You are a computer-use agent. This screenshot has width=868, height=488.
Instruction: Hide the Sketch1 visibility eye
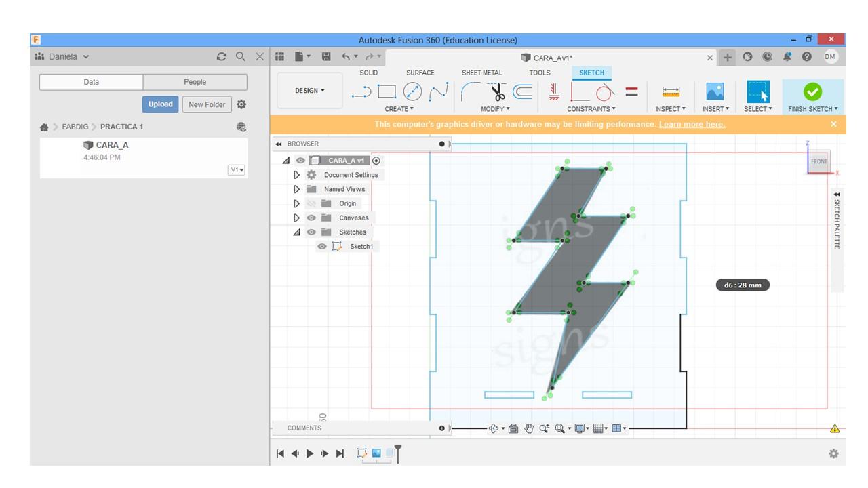(322, 247)
